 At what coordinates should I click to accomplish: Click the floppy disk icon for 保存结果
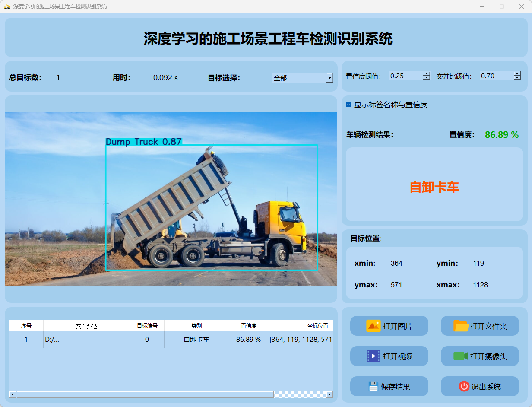point(373,386)
